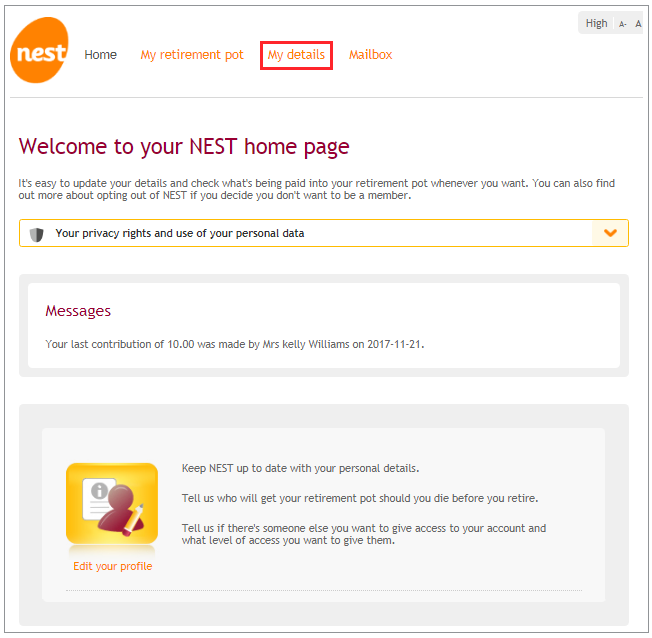Decrease text size with the A- button
This screenshot has width=652, height=638.
622,24
